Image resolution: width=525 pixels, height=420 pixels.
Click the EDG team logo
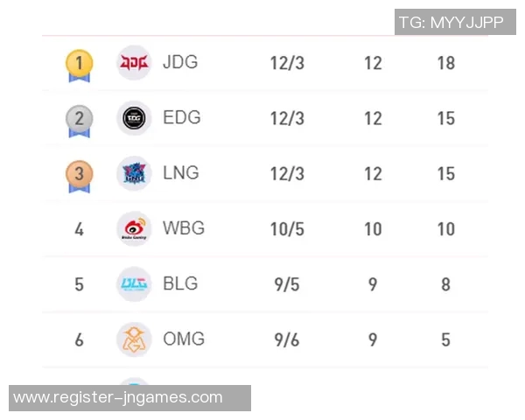[x=134, y=118]
